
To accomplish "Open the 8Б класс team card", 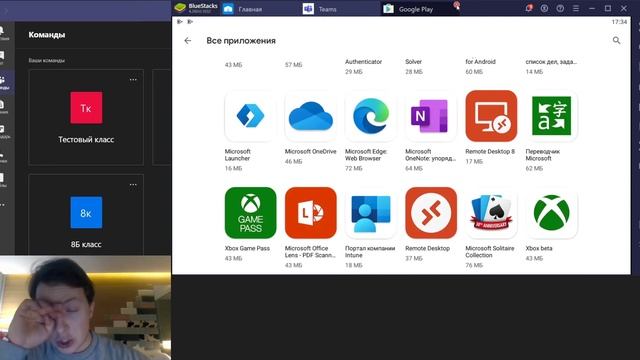I will [x=86, y=215].
